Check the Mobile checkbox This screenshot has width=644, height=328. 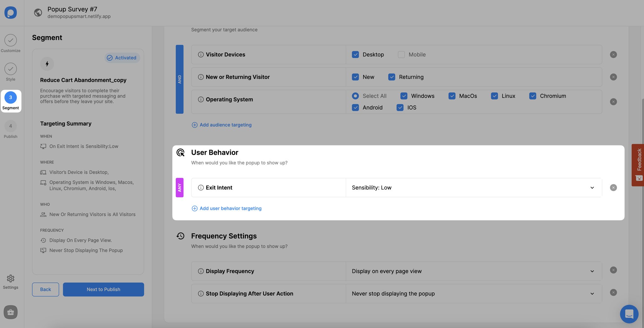pyautogui.click(x=401, y=54)
